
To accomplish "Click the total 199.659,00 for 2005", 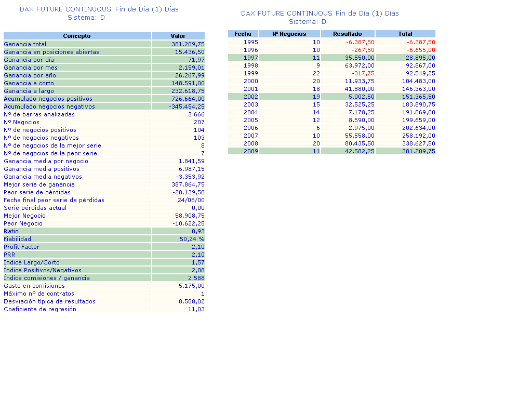I will pyautogui.click(x=419, y=120).
